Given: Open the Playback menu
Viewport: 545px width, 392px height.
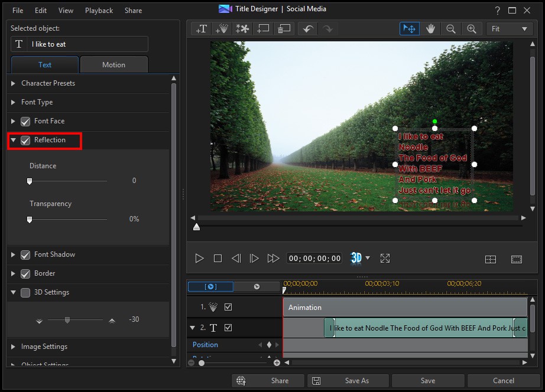Looking at the screenshot, I should [99, 11].
